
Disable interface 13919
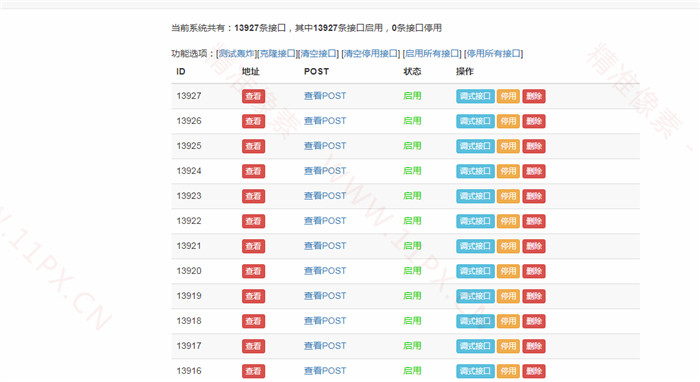(x=508, y=296)
